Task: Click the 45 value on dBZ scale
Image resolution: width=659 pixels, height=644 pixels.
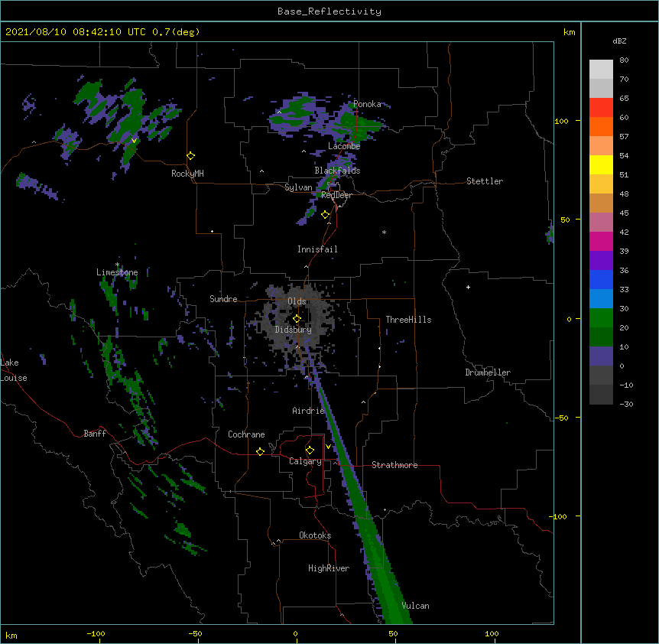Action: pos(624,213)
